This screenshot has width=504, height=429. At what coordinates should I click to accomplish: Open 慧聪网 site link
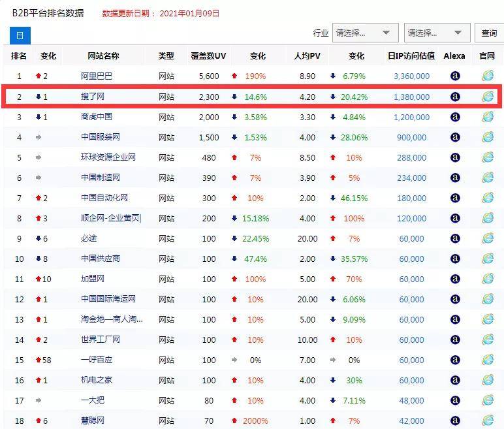point(93,421)
